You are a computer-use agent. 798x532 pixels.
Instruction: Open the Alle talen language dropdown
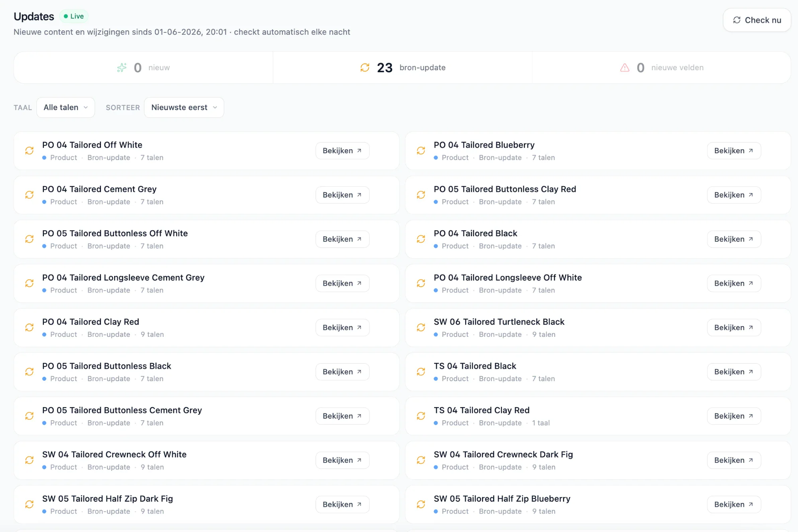click(x=65, y=107)
